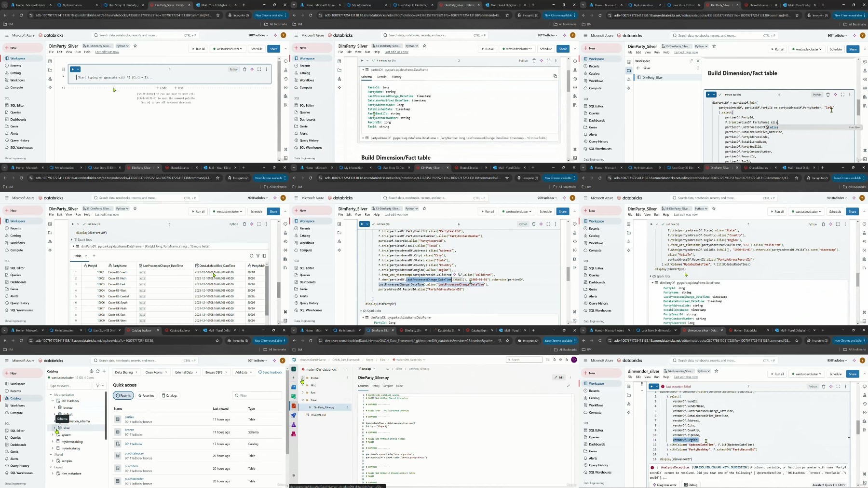Maximize the cell in dimvendor_silver notebook
The height and width of the screenshot is (488, 868).
click(838, 386)
